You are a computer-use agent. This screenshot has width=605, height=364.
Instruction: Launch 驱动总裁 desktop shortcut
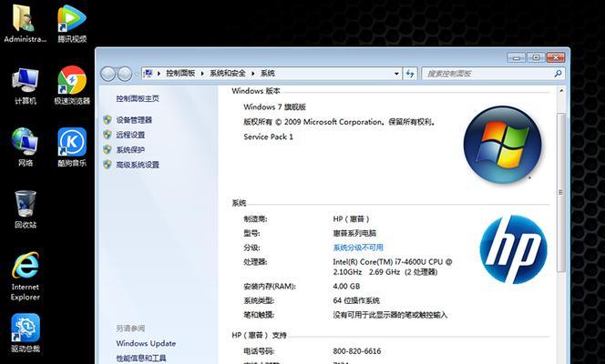pyautogui.click(x=26, y=333)
